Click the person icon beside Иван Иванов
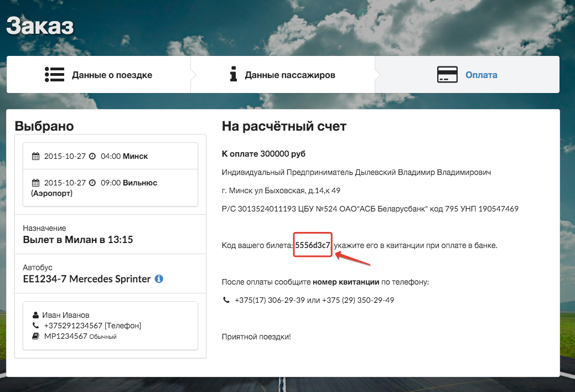 (x=35, y=315)
